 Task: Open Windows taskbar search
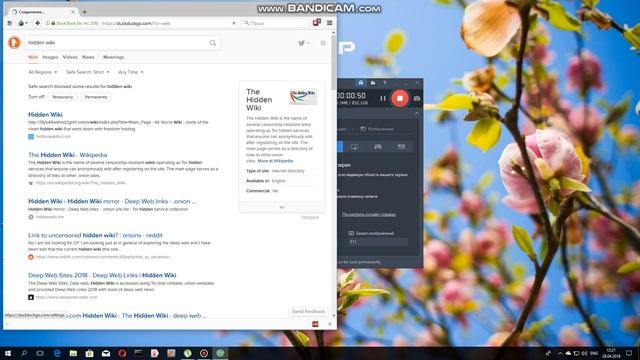tap(24, 353)
